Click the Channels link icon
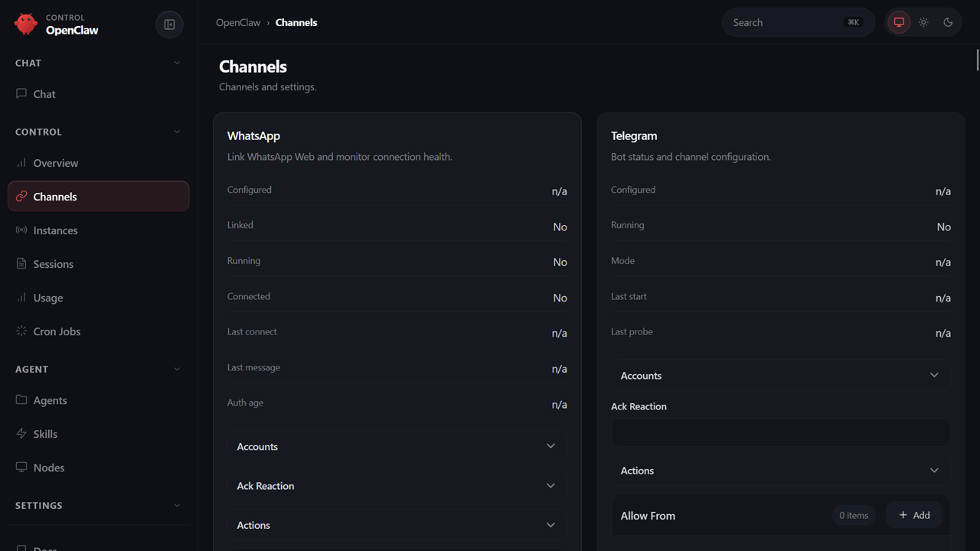This screenshot has width=980, height=551. 21,196
